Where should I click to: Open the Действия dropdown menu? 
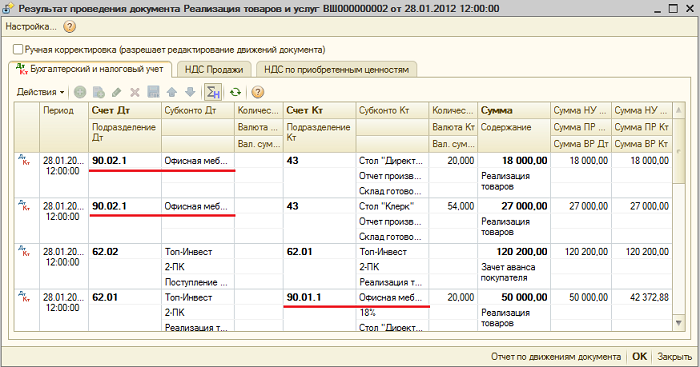point(40,92)
